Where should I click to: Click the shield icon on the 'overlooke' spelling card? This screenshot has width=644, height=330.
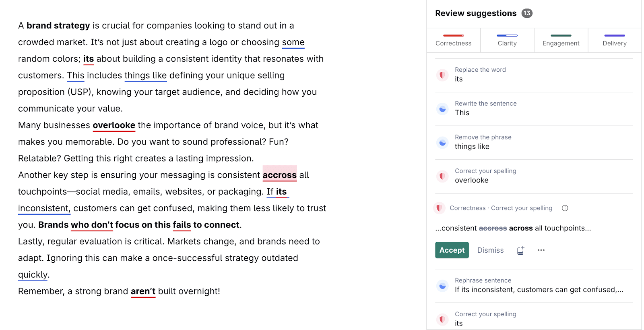[x=442, y=176]
